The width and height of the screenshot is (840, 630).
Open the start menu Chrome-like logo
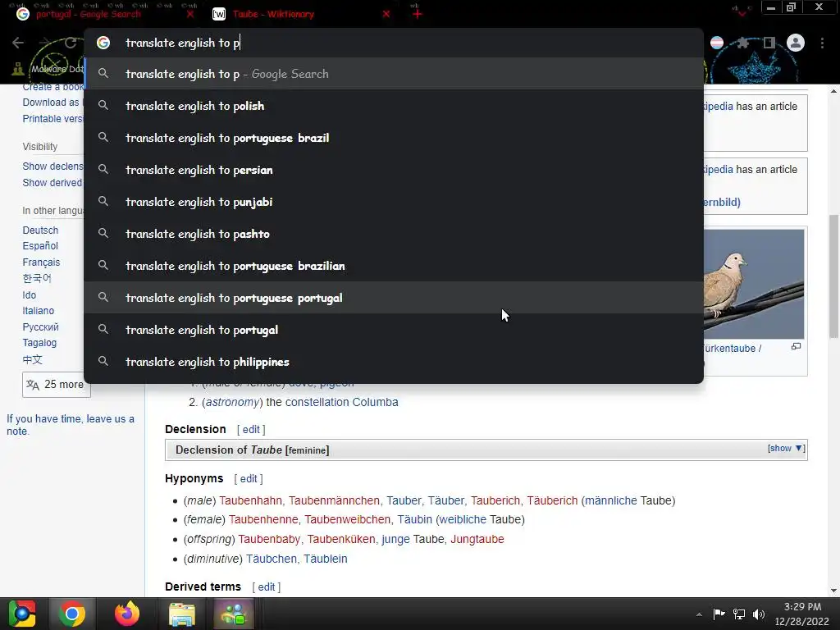pyautogui.click(x=22, y=614)
